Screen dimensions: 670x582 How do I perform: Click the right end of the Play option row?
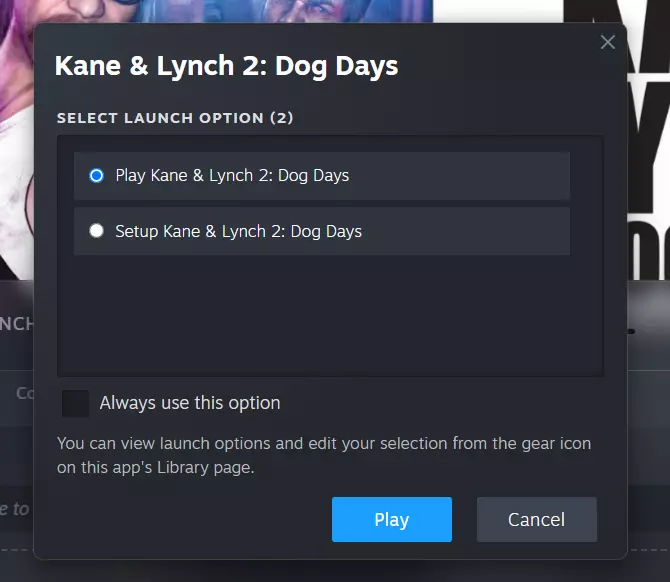click(540, 175)
